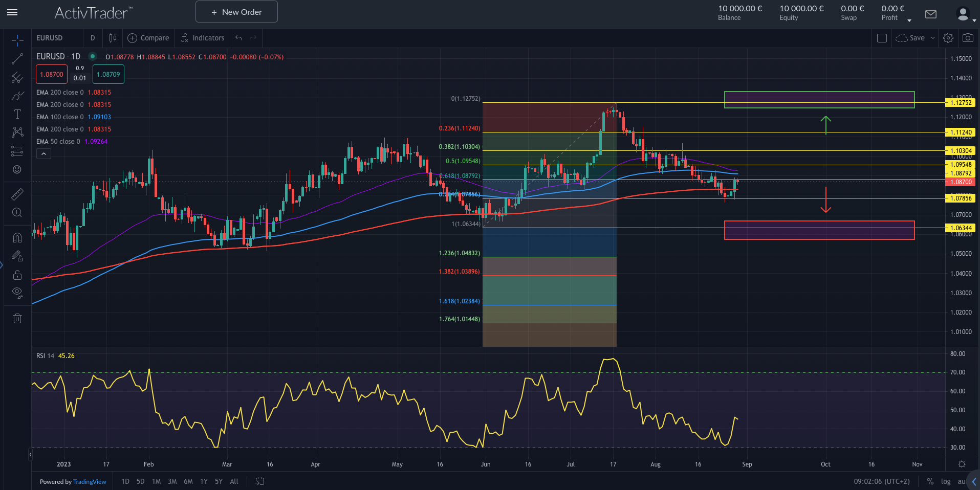Image resolution: width=980 pixels, height=490 pixels.
Task: Enable log scale on the price axis
Action: (x=945, y=481)
